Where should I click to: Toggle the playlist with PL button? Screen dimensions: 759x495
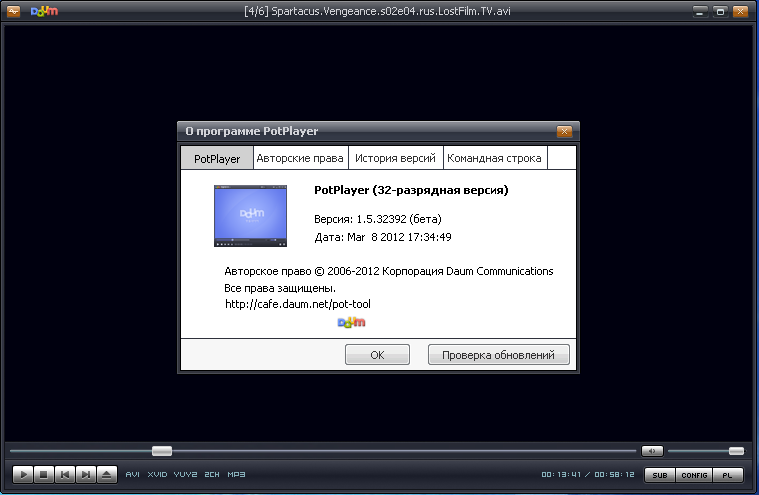tap(729, 474)
